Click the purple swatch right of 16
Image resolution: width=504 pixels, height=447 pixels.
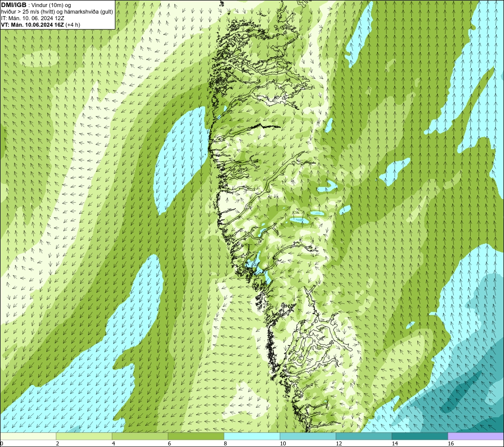click(x=476, y=436)
